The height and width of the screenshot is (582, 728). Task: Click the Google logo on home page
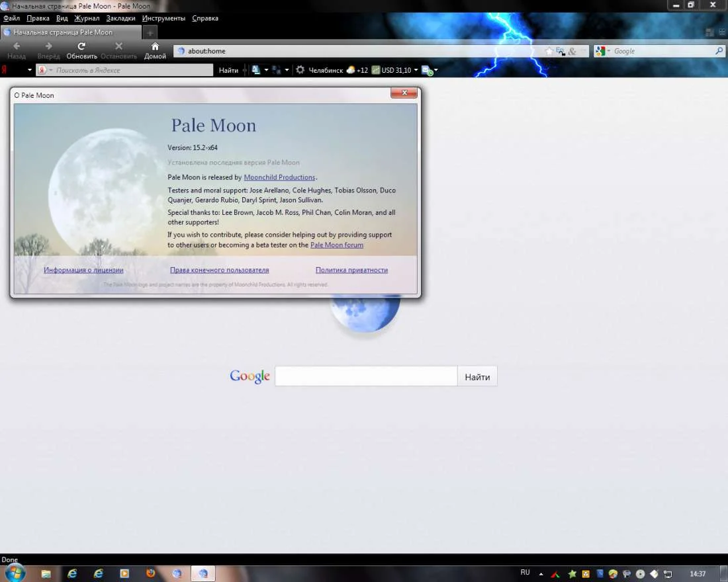250,376
